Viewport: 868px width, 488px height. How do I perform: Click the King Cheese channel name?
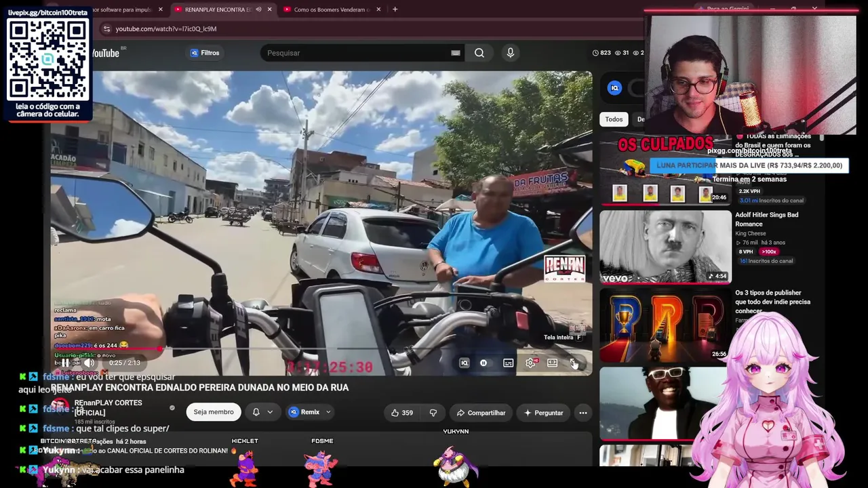[751, 234]
